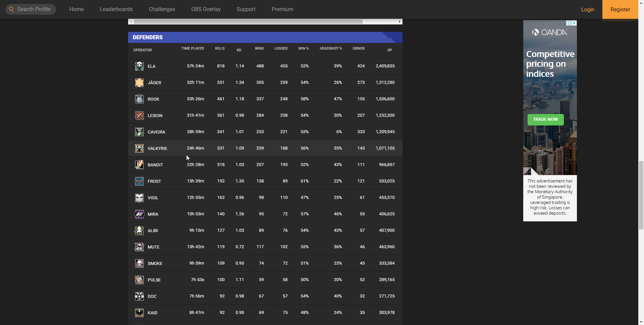This screenshot has width=644, height=325.
Task: Click the Bandit operator icon
Action: click(x=139, y=165)
